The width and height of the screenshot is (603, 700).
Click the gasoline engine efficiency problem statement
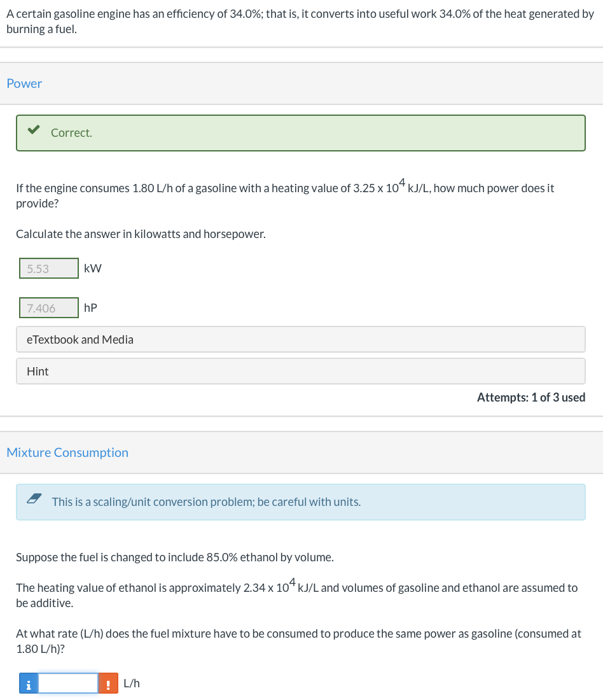coord(299,21)
